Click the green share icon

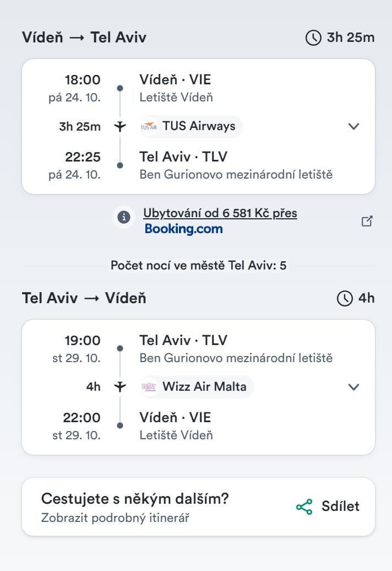click(x=304, y=507)
